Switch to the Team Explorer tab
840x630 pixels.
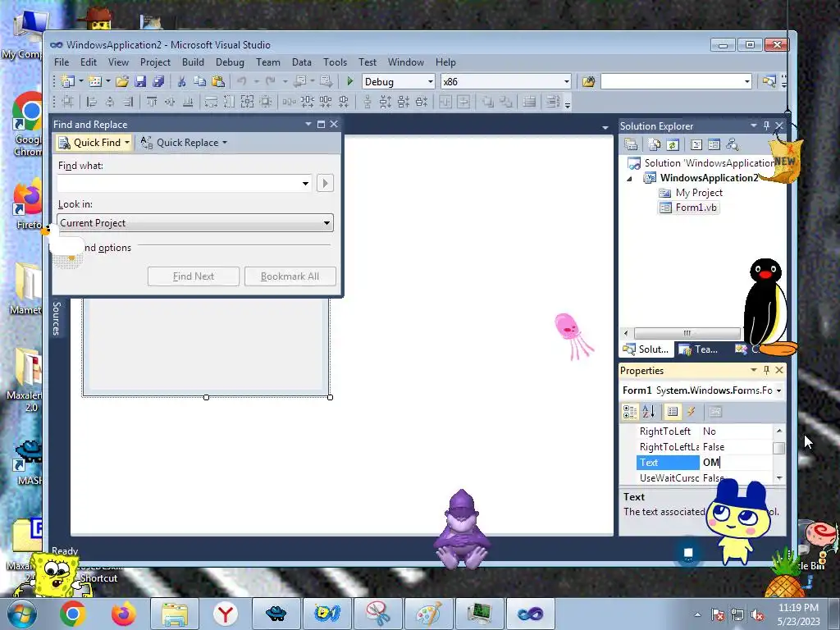pos(699,349)
